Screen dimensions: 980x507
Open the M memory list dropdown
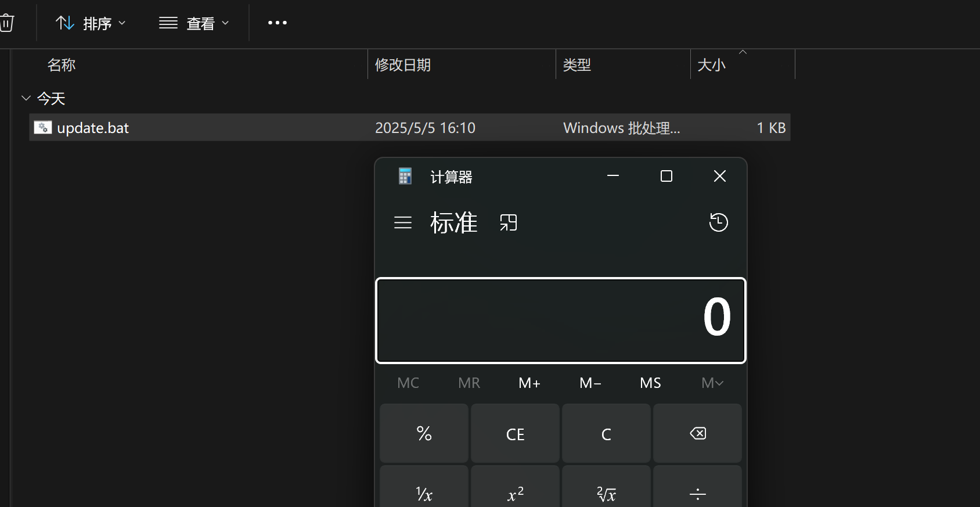(712, 383)
